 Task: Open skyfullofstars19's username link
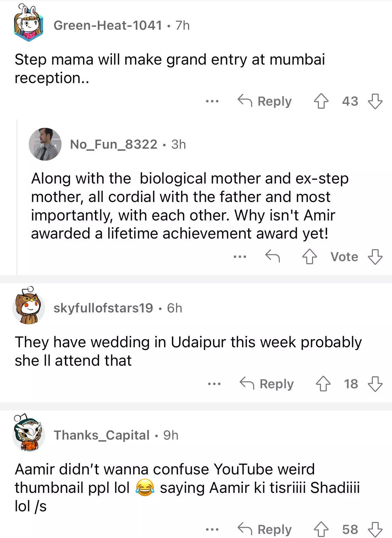(103, 308)
